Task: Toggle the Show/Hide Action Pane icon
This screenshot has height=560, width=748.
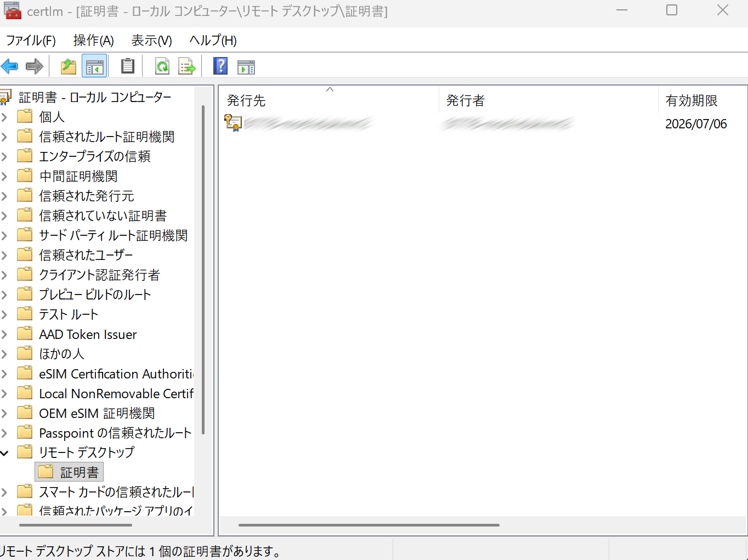Action: [x=246, y=66]
